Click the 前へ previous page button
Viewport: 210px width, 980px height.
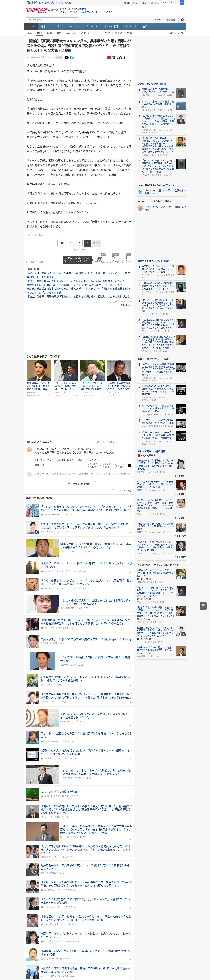click(x=62, y=243)
